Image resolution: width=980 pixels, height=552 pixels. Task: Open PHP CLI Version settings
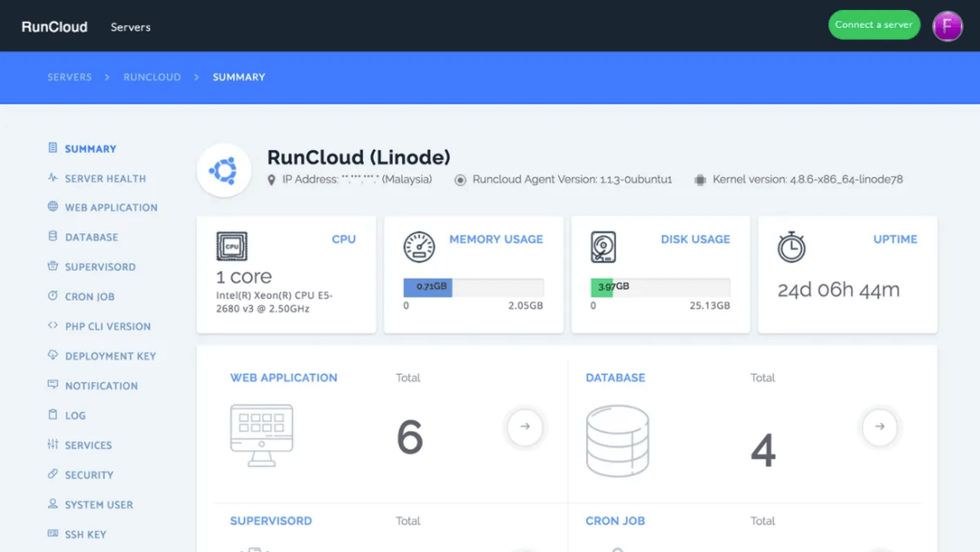(x=107, y=326)
